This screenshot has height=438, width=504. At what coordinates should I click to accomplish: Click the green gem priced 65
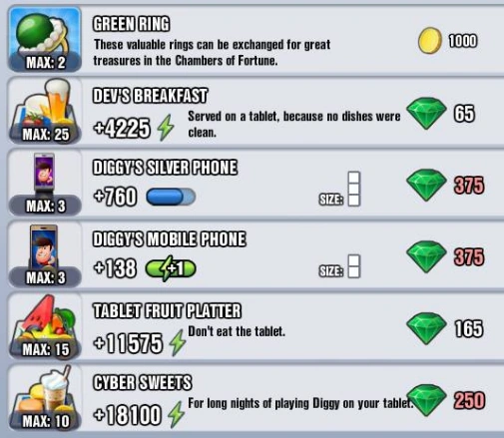(426, 114)
